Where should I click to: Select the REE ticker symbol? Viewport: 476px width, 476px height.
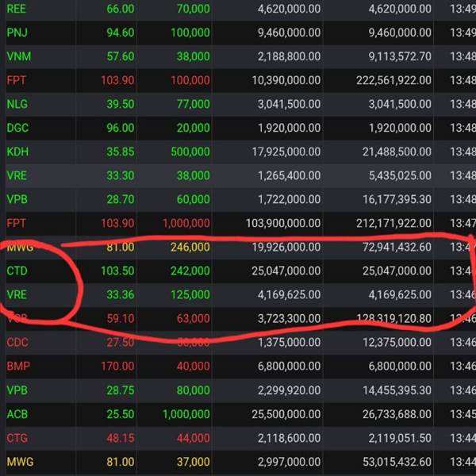(x=17, y=9)
